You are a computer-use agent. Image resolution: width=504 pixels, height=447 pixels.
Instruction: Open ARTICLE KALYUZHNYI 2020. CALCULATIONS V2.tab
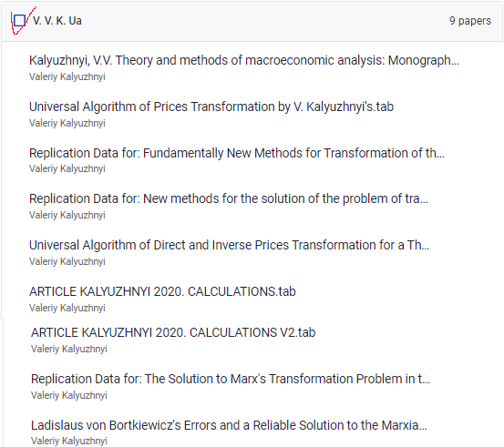click(173, 332)
